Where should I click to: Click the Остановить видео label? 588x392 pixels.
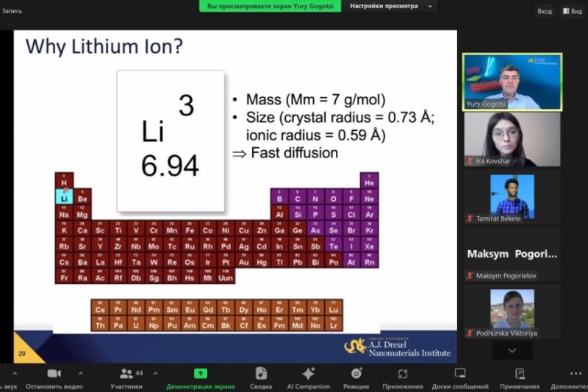(x=54, y=386)
